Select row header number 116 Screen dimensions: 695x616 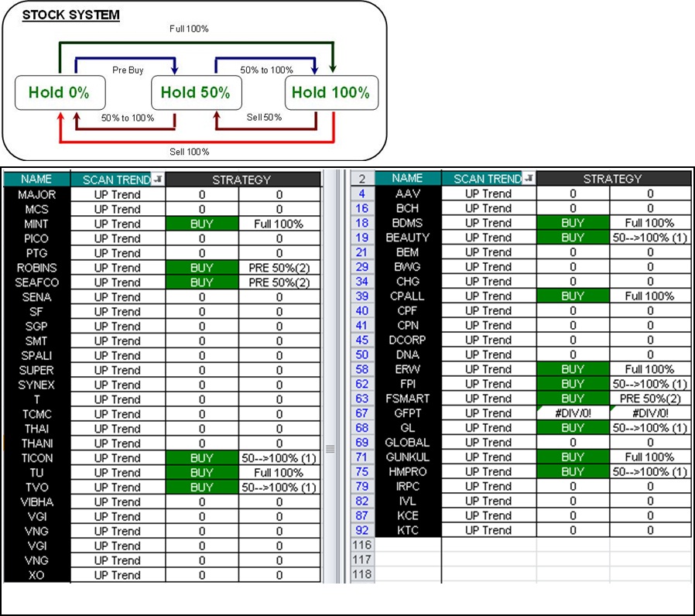(362, 545)
